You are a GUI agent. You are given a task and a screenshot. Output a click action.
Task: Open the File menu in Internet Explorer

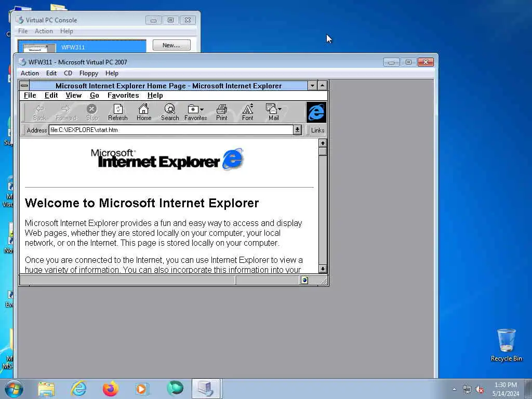click(30, 96)
